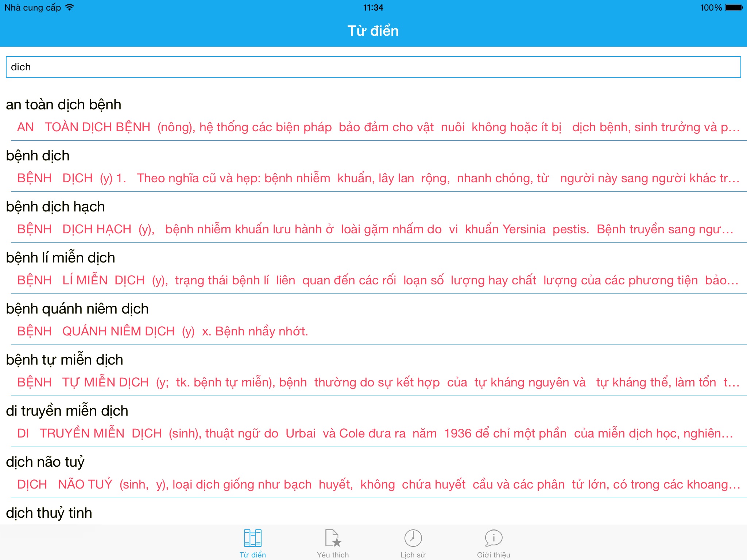
Task: Tap the 'dịch não tuỷ' entry
Action: [x=45, y=462]
